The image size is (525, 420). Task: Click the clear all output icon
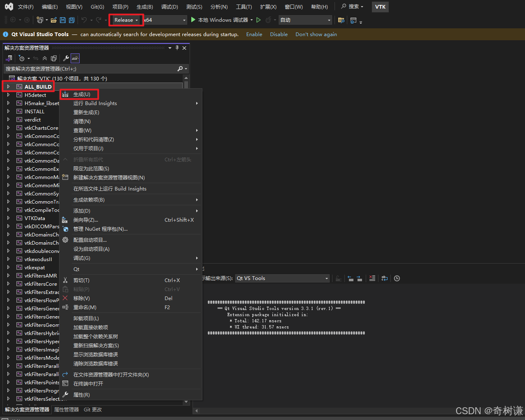tap(372, 278)
